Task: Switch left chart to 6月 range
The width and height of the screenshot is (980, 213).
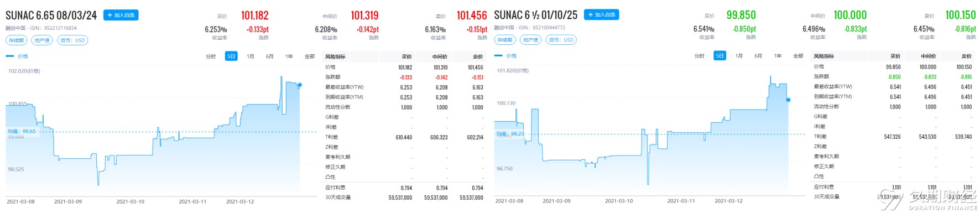Action: (x=270, y=56)
